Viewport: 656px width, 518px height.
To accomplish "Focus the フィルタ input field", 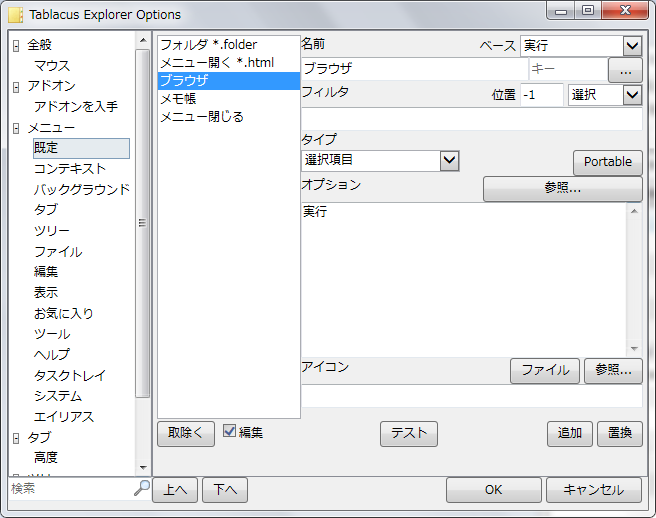I will click(x=472, y=119).
